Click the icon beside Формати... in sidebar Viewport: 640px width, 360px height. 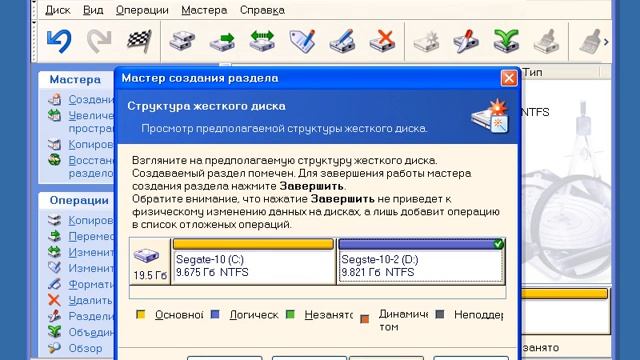pyautogui.click(x=54, y=284)
